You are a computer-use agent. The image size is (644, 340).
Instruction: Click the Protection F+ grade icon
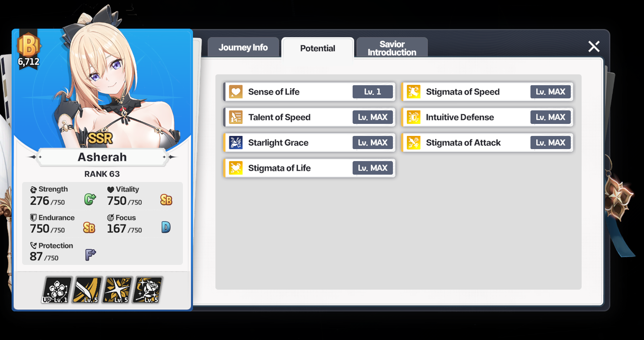[x=90, y=254]
